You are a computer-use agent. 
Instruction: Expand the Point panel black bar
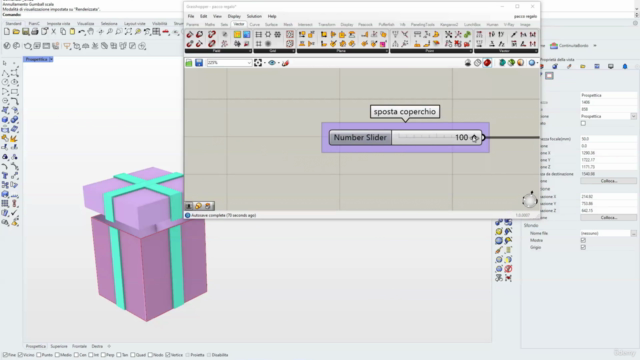tap(431, 51)
